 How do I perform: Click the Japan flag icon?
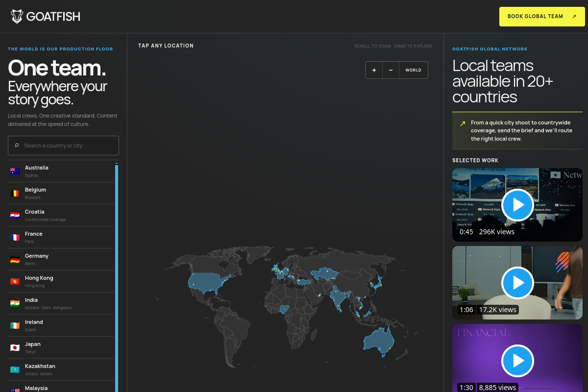pyautogui.click(x=15, y=347)
